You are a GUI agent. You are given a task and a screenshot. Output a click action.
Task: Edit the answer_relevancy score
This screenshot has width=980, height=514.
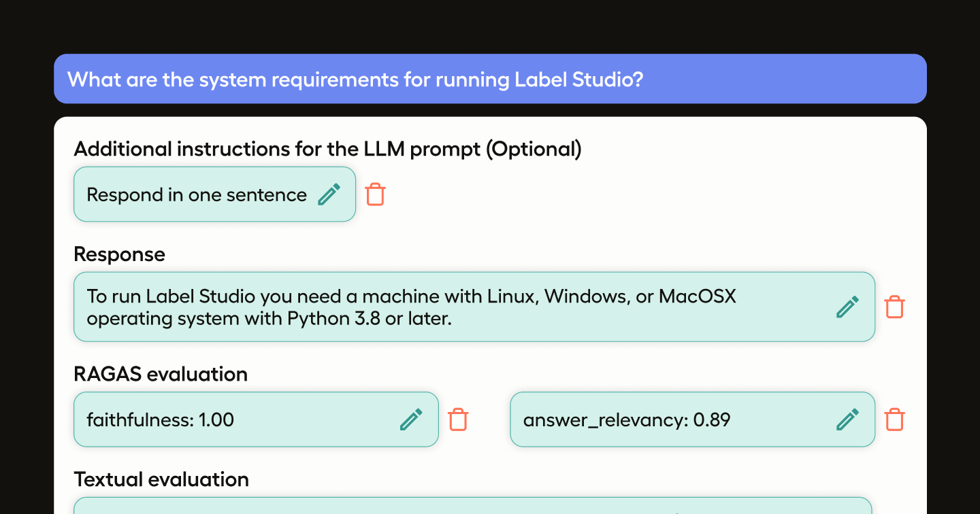pyautogui.click(x=848, y=419)
